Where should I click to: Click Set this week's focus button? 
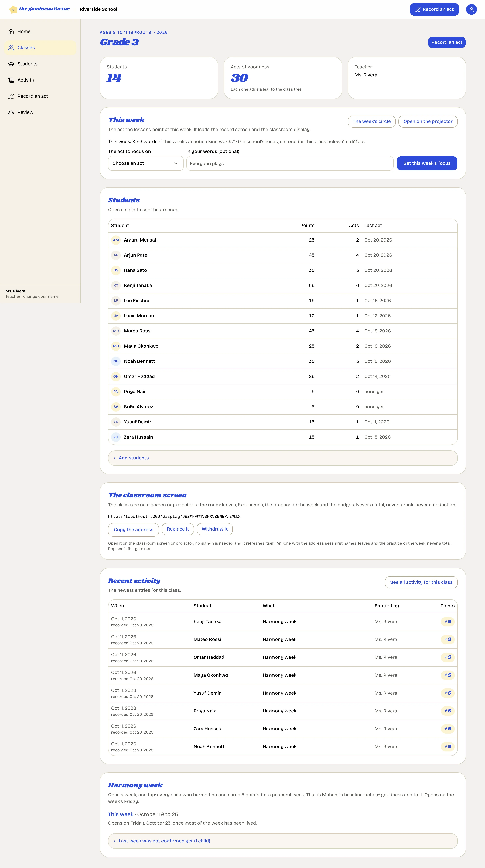coord(427,163)
